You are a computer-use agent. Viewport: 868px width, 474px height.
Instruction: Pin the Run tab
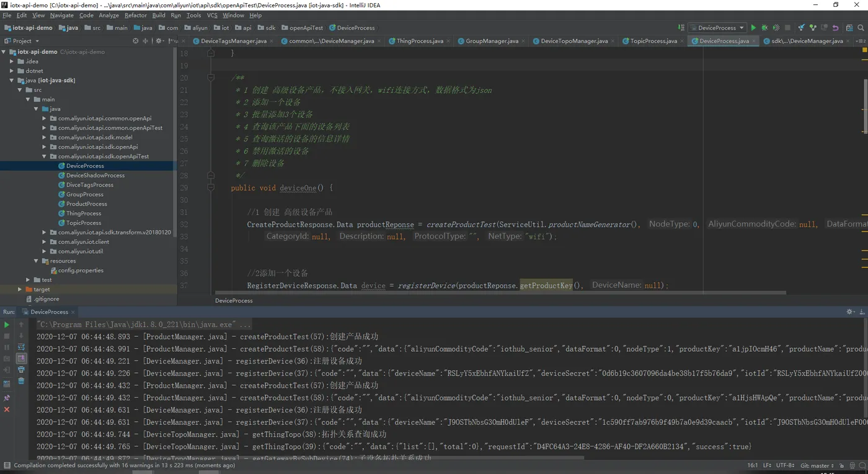[7, 398]
